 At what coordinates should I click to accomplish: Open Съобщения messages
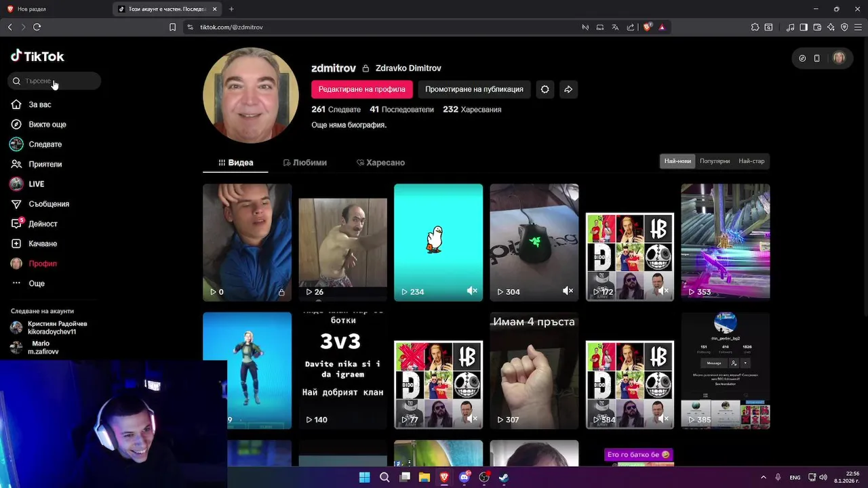click(x=40, y=204)
